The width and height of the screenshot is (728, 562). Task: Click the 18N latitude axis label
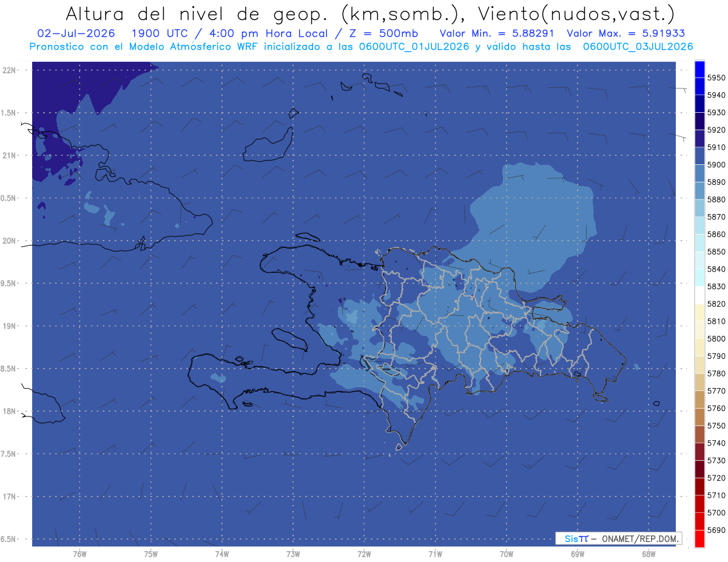(x=8, y=411)
